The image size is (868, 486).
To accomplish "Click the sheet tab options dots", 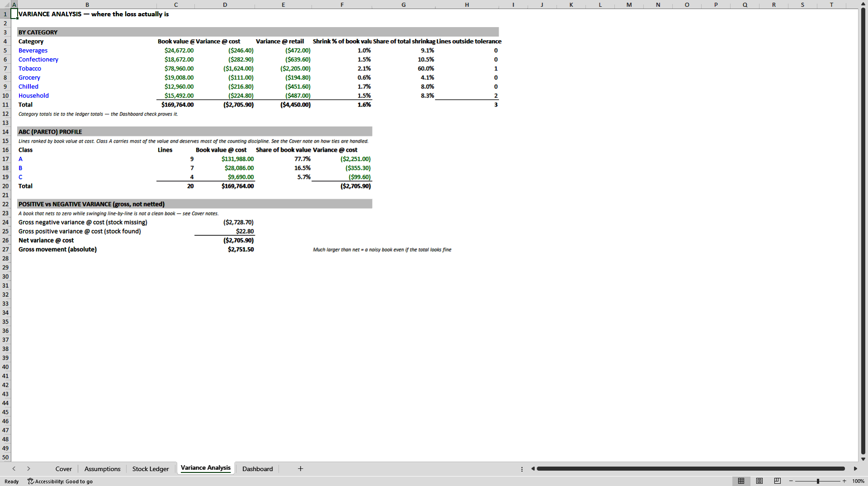I will [x=522, y=469].
